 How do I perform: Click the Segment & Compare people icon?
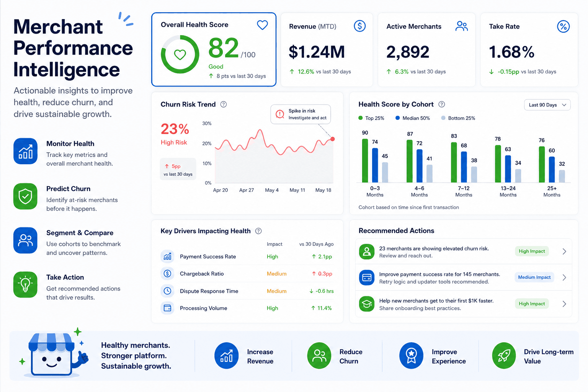25,240
